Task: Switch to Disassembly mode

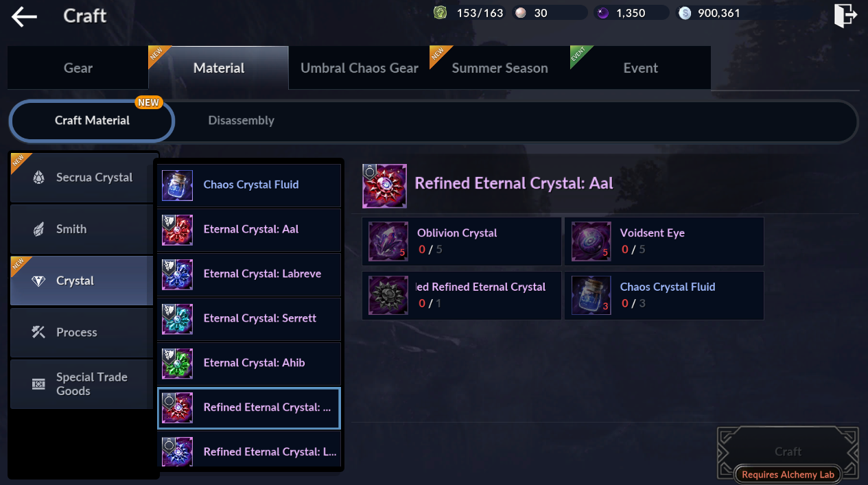Action: click(242, 121)
